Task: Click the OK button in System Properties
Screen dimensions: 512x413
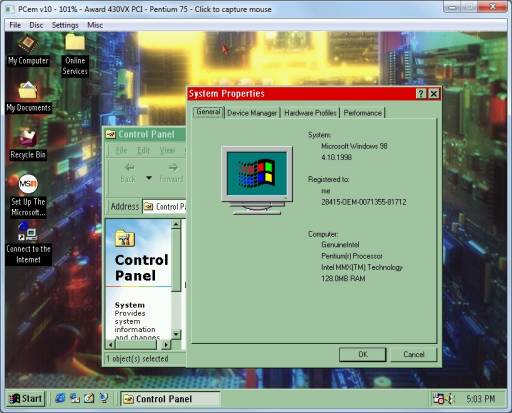Action: point(363,354)
